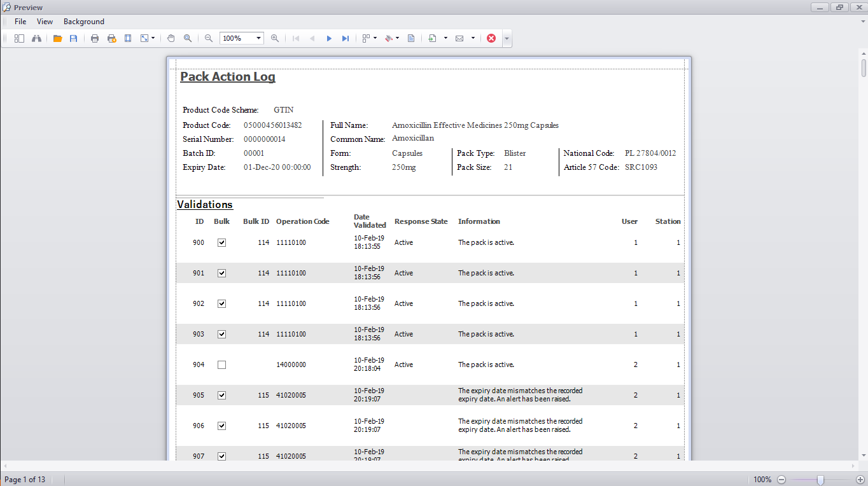The image size is (868, 486).
Task: Jump to the last page icon
Action: (x=345, y=38)
